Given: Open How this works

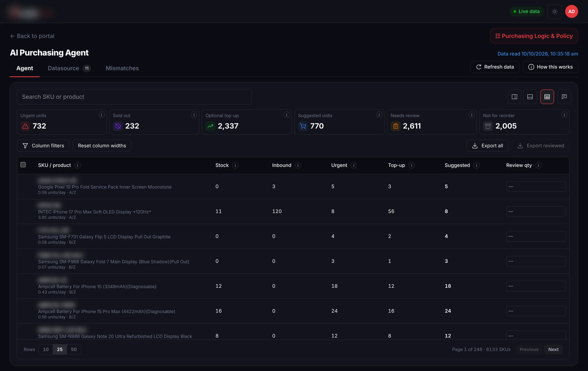Looking at the screenshot, I should (550, 67).
